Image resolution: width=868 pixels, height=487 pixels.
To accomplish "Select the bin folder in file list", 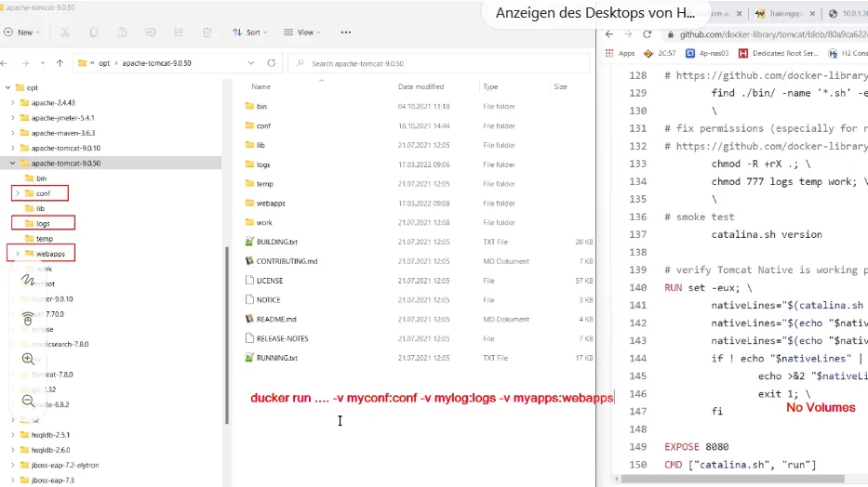I will [x=261, y=106].
